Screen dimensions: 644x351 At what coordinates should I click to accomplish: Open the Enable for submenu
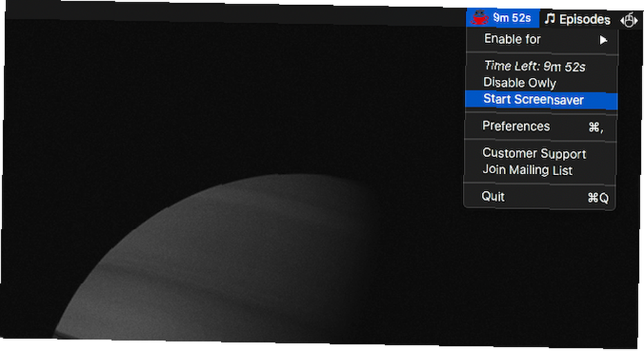(x=542, y=39)
